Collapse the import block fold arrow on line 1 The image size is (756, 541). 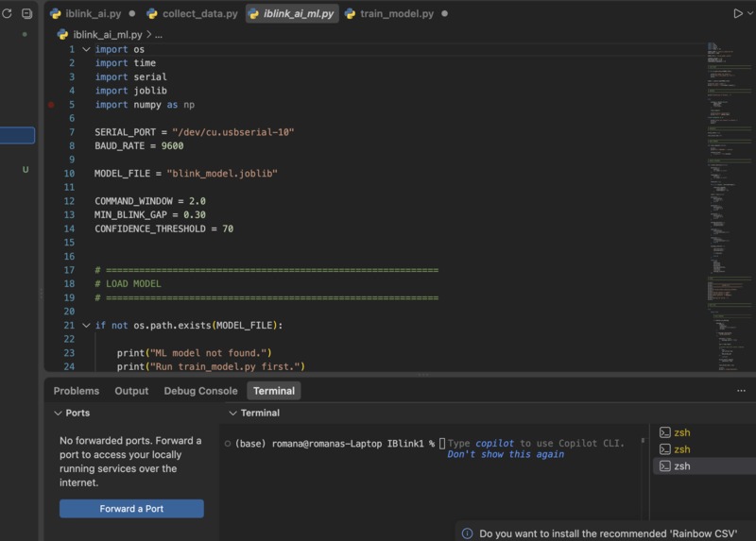86,49
